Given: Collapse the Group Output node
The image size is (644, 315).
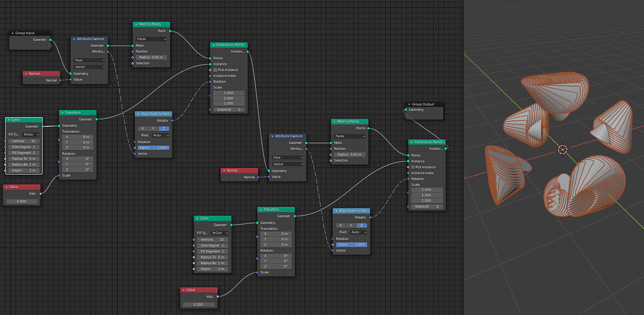Looking at the screenshot, I should pos(409,104).
